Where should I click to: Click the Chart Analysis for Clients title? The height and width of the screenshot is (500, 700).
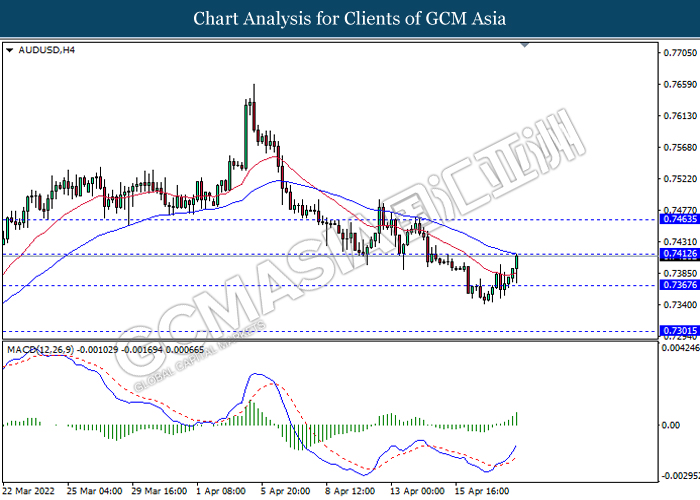click(x=350, y=19)
